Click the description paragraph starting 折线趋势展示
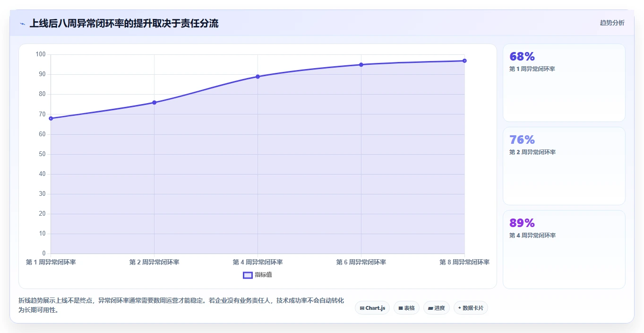 (181, 306)
